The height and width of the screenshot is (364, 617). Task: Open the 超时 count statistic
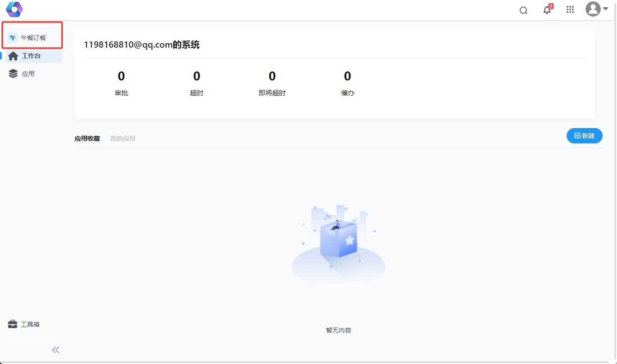[197, 83]
